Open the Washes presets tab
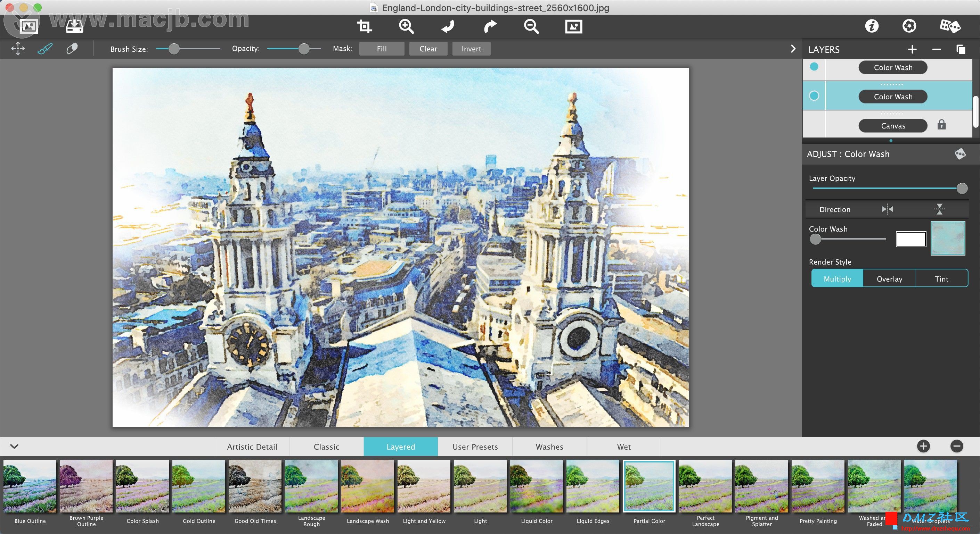This screenshot has height=534, width=980. click(x=549, y=447)
